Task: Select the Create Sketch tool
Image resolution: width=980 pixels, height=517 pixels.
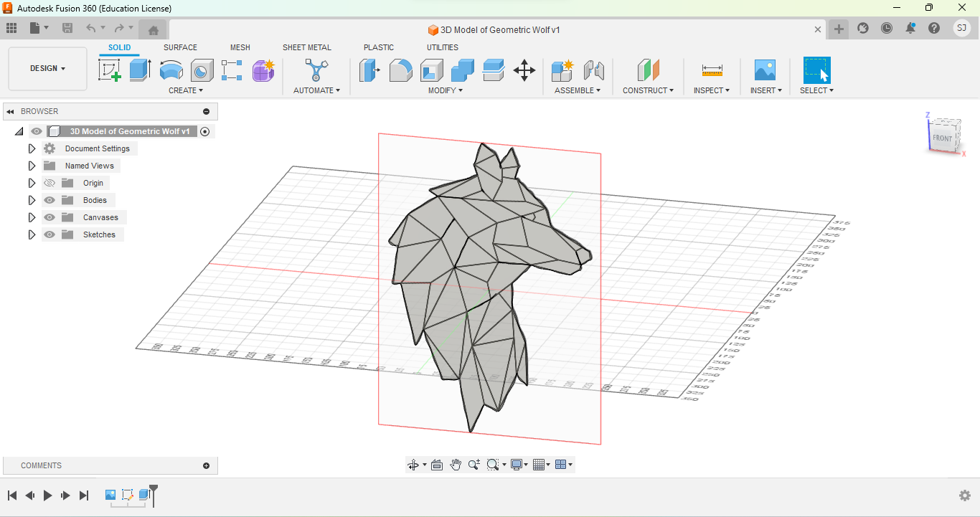Action: (109, 70)
